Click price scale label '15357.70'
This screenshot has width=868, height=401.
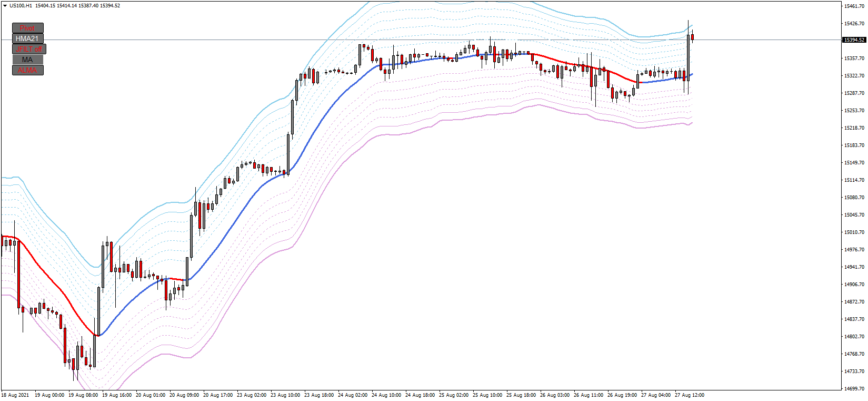854,58
